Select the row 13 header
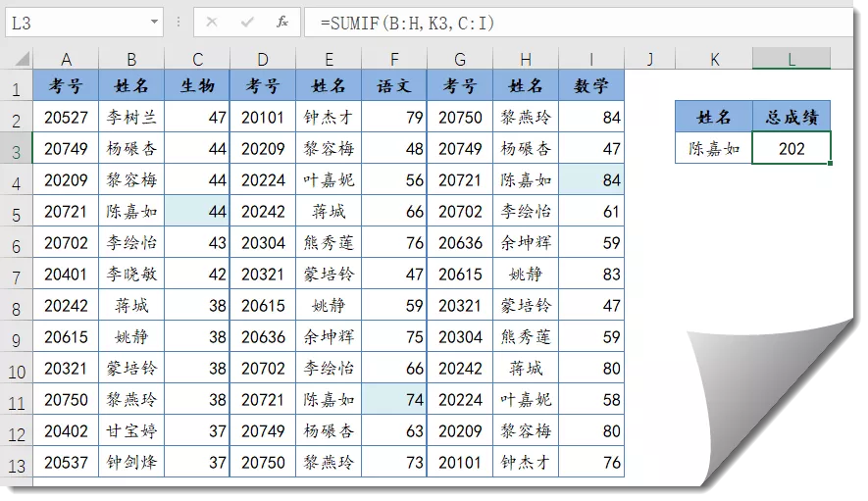Image resolution: width=868 pixels, height=501 pixels. [16, 462]
